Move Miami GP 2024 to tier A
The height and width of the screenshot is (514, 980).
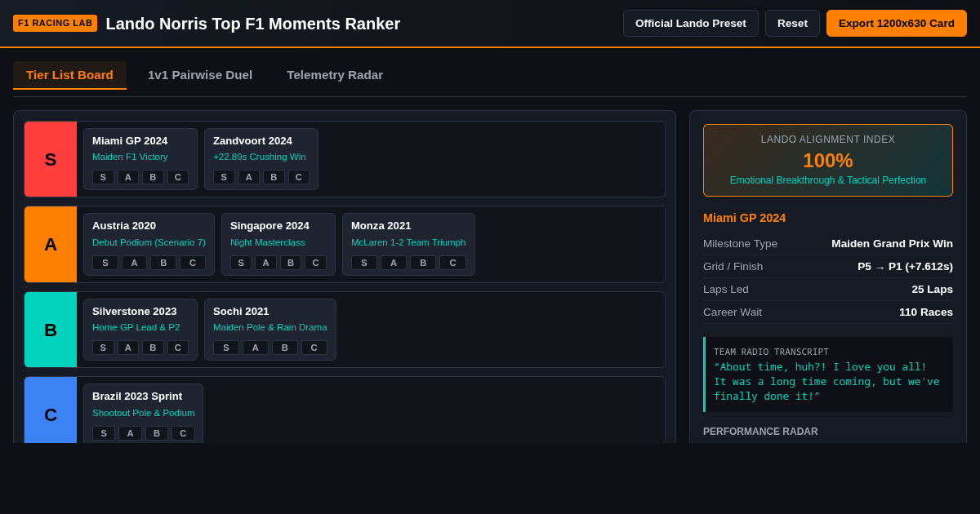click(x=128, y=177)
